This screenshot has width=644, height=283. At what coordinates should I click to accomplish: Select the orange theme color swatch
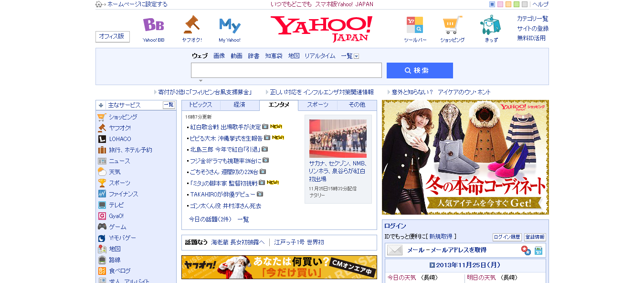pyautogui.click(x=508, y=4)
